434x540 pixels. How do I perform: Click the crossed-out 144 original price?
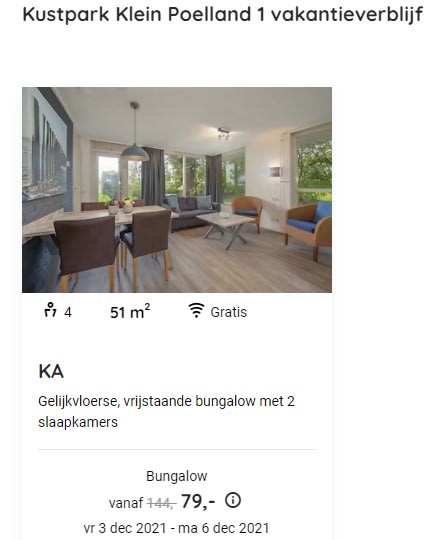[x=162, y=503]
